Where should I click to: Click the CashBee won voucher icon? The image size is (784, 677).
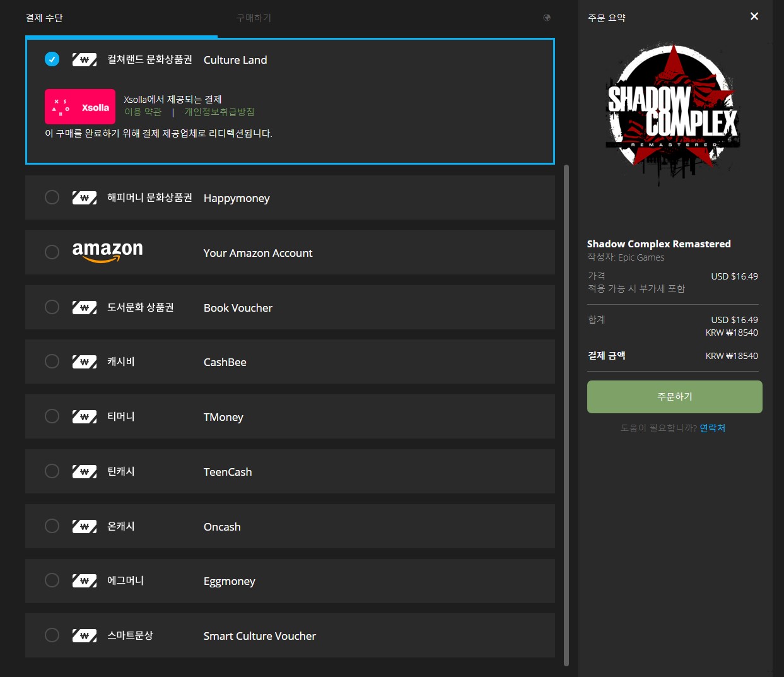point(85,362)
